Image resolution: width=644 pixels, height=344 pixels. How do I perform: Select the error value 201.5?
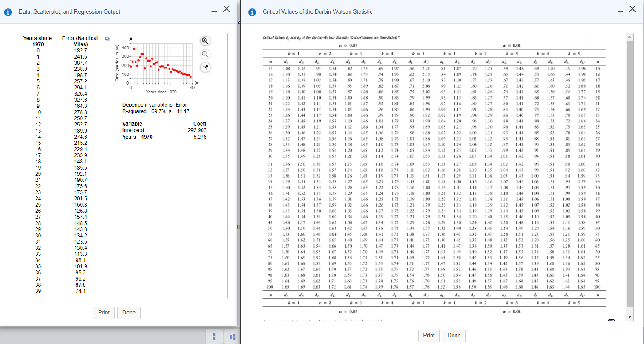pos(81,199)
